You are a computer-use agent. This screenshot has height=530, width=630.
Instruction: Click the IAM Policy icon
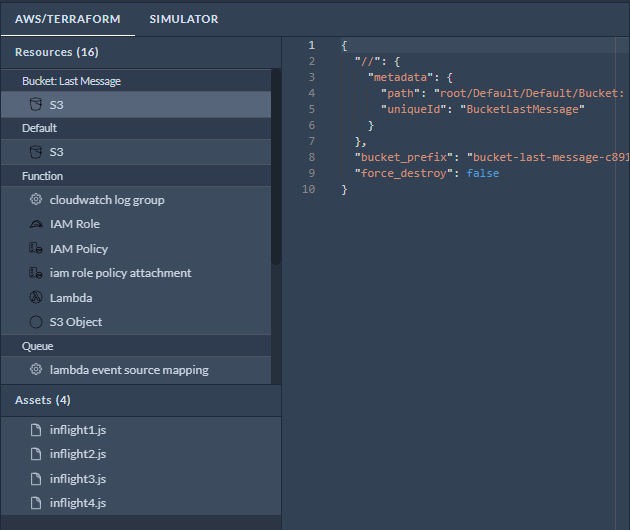(36, 249)
